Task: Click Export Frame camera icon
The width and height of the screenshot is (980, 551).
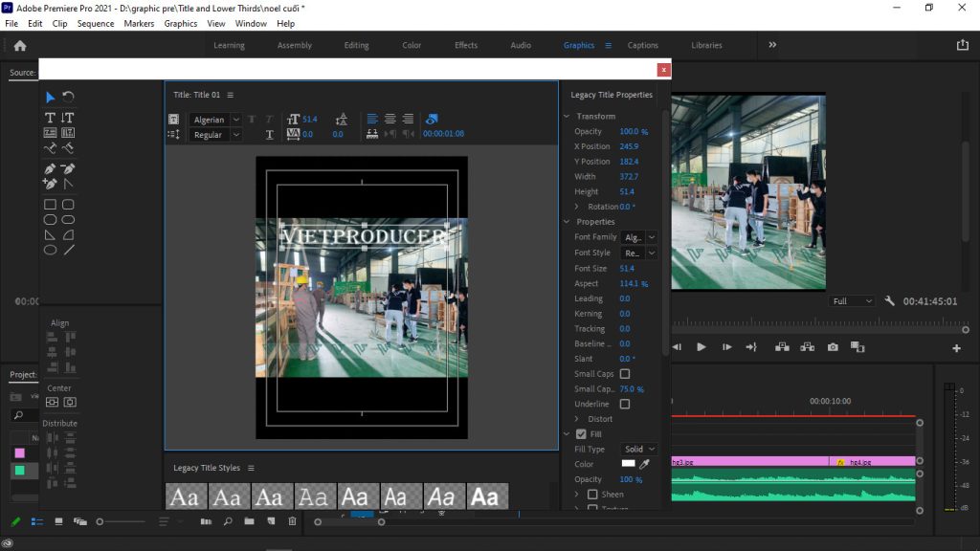Action: pos(833,347)
